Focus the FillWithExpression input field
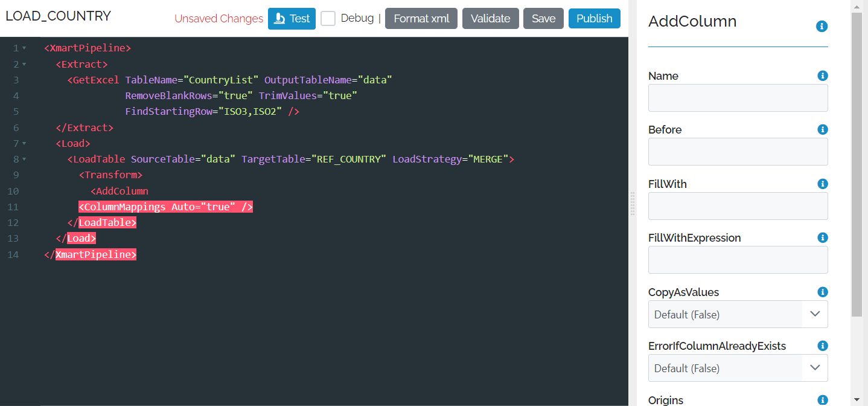This screenshot has height=406, width=868. pyautogui.click(x=738, y=260)
